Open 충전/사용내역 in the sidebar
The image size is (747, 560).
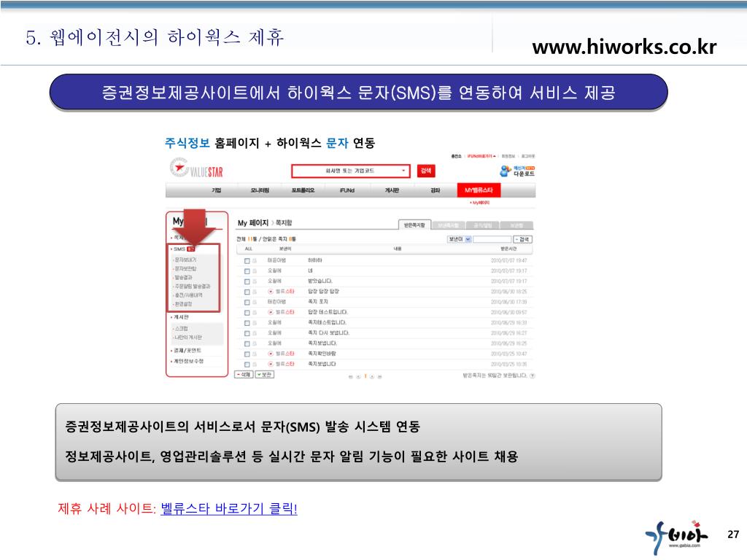[x=188, y=295]
